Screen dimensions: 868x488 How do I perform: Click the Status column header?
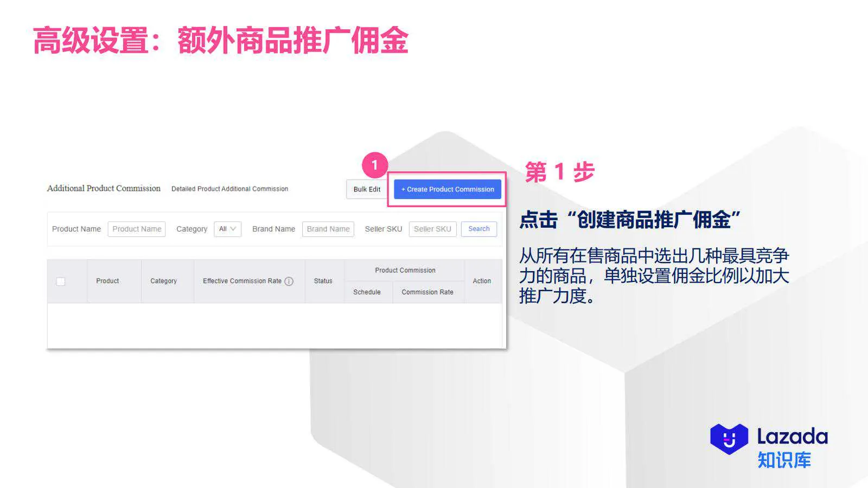[323, 281]
